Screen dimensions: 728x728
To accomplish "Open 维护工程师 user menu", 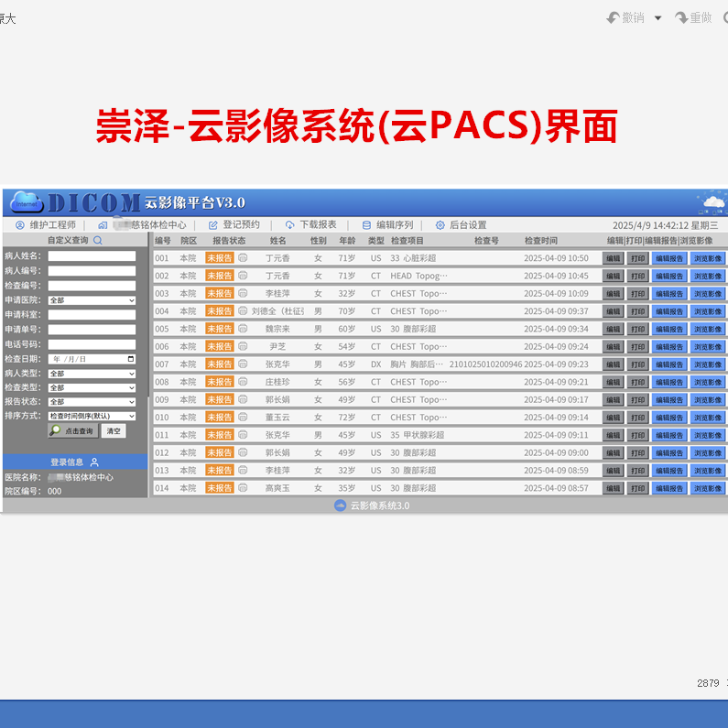I will pyautogui.click(x=46, y=225).
